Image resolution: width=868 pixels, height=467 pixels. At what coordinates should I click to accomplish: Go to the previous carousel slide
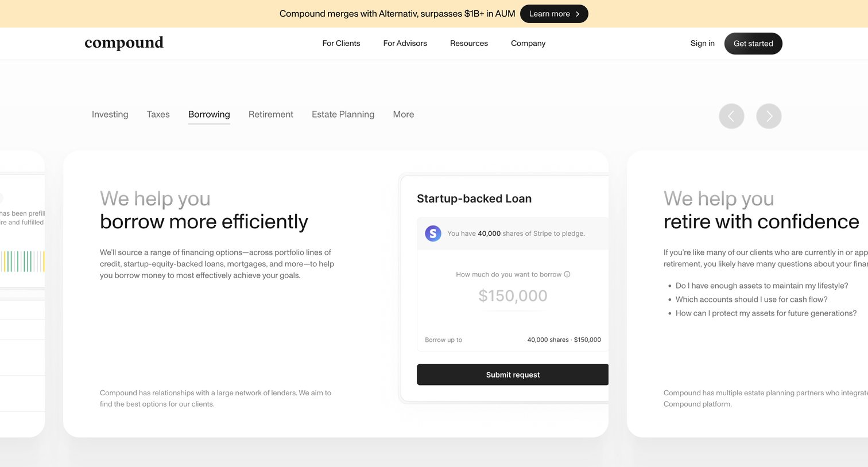731,116
